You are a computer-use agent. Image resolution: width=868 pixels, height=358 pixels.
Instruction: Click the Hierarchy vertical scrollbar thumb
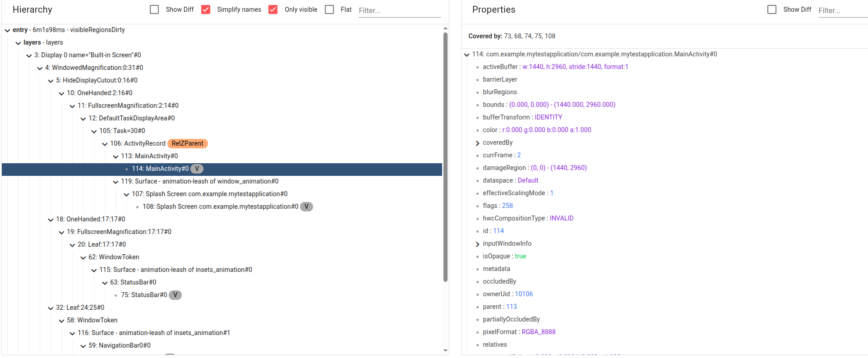coord(445,157)
